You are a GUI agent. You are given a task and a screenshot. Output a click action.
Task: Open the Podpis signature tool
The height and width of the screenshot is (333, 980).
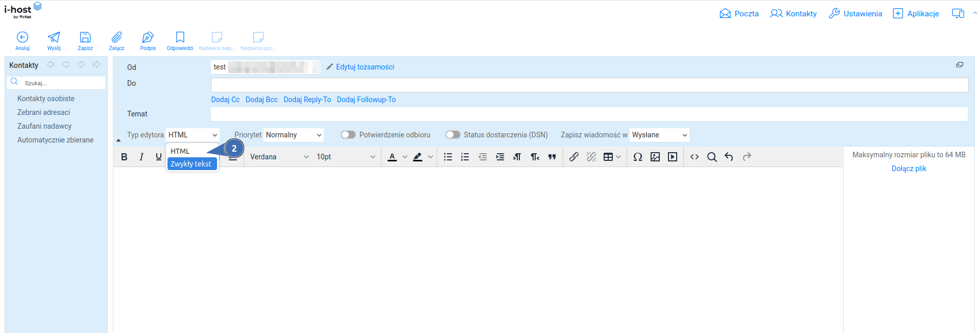tap(148, 38)
